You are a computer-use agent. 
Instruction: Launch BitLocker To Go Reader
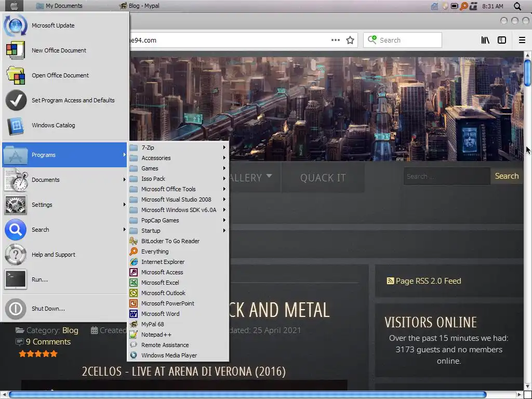178,241
